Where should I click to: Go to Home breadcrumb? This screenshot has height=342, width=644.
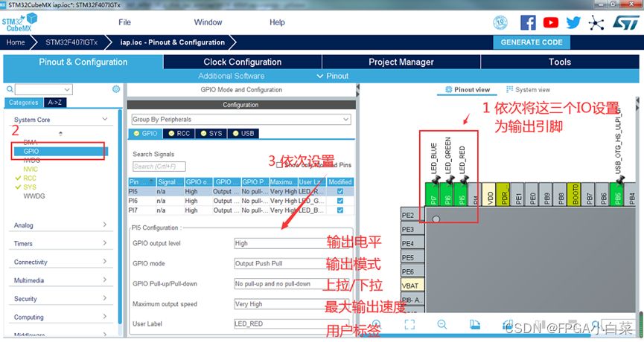(x=16, y=42)
